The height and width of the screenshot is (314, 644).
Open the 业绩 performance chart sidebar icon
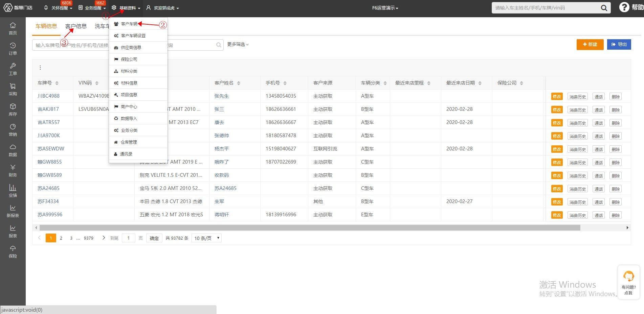point(13,191)
